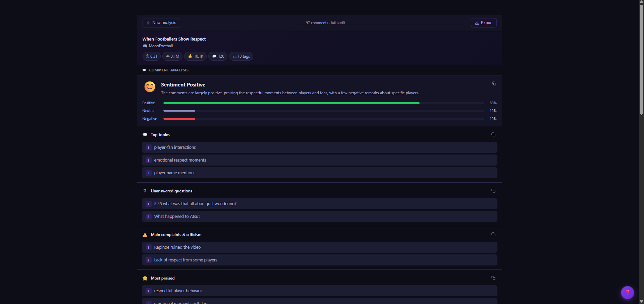This screenshot has height=304, width=644.
Task: Click the 18 tags chip
Action: [x=241, y=56]
